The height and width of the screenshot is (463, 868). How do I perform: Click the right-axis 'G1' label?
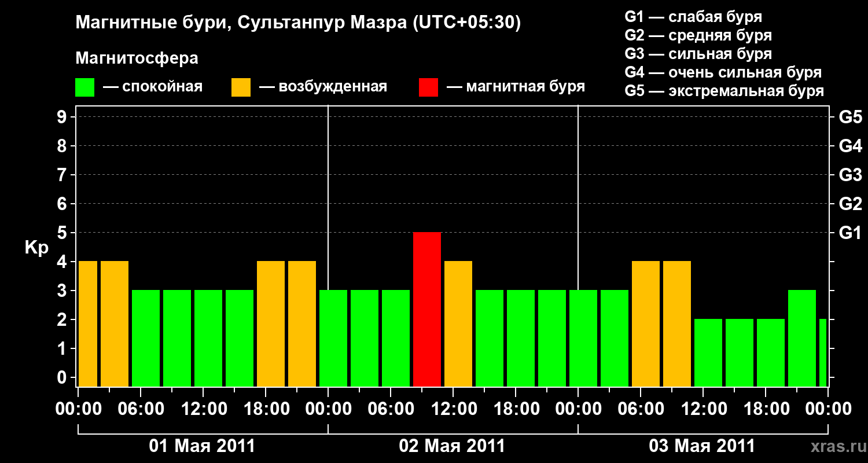(x=850, y=233)
